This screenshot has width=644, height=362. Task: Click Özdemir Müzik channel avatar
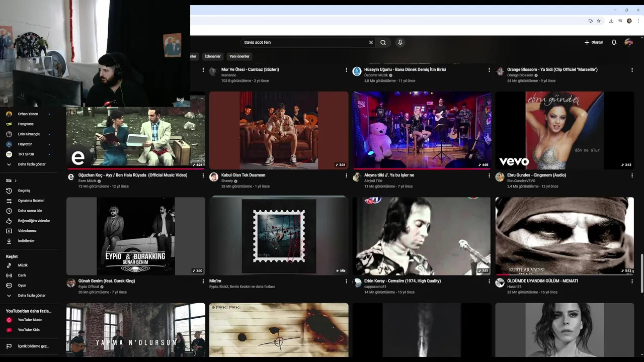(357, 71)
